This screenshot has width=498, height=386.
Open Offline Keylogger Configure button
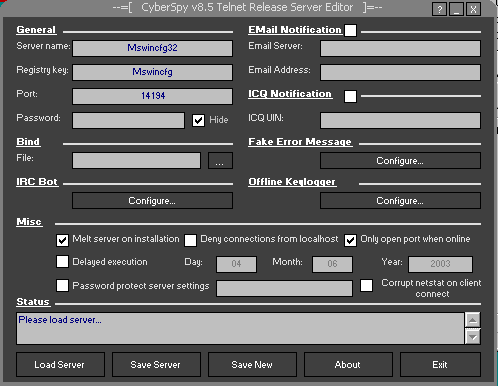[400, 201]
